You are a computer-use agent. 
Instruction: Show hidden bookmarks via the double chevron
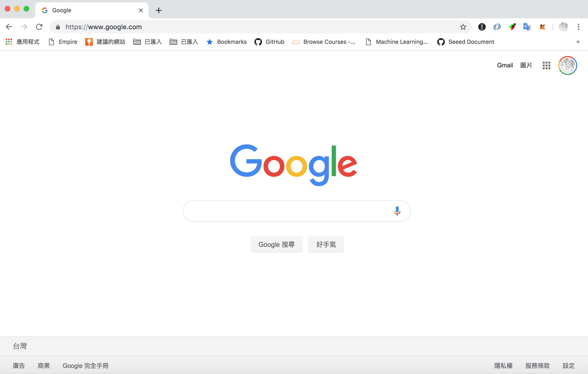coord(578,42)
